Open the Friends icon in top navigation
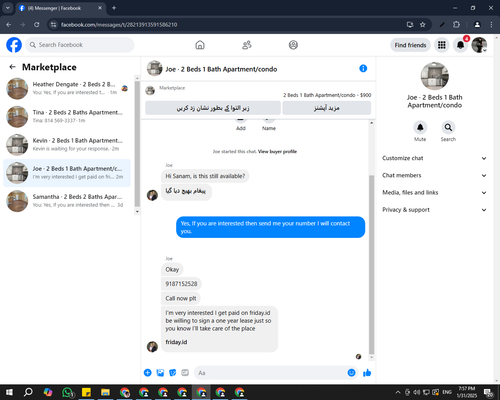500x400 pixels. 247,45
